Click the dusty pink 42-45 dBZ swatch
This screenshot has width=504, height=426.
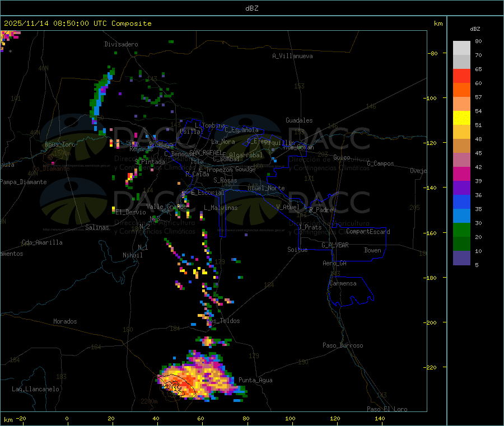pyautogui.click(x=461, y=160)
